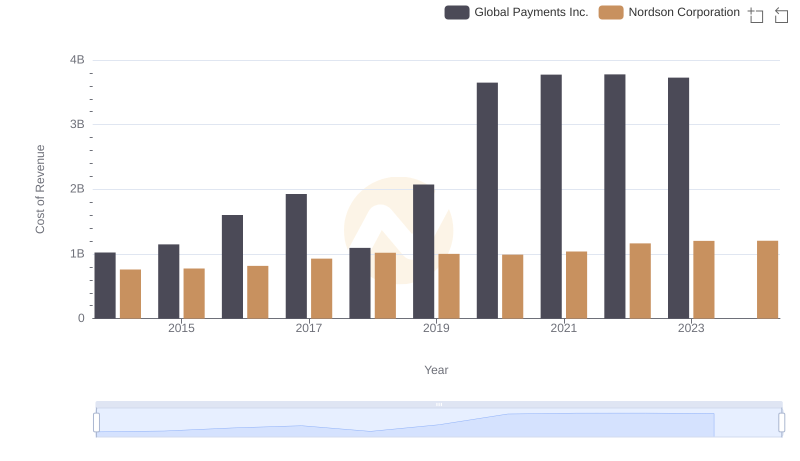Click Nordson bar for 2018
This screenshot has height=461, width=800.
pyautogui.click(x=385, y=286)
